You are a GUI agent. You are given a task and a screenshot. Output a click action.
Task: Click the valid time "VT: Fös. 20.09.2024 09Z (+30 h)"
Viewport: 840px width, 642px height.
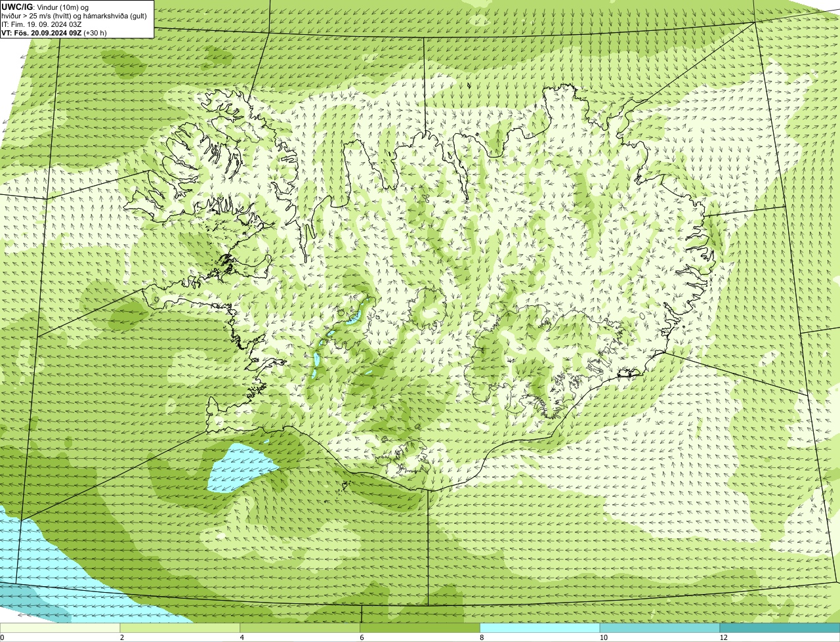pyautogui.click(x=54, y=32)
